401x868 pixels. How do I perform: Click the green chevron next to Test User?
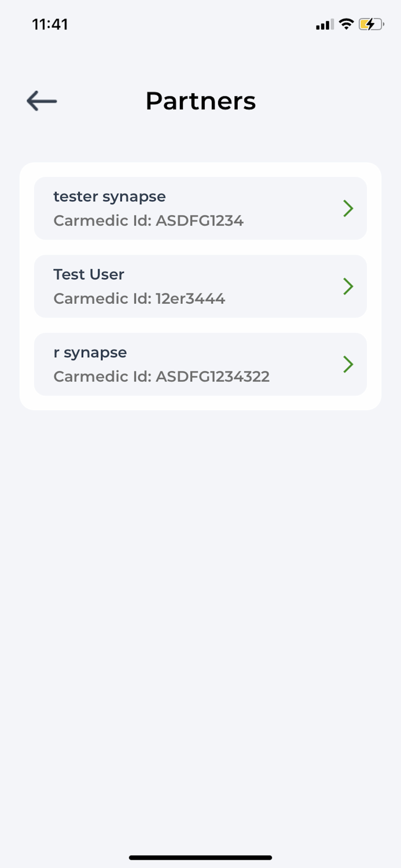point(348,286)
